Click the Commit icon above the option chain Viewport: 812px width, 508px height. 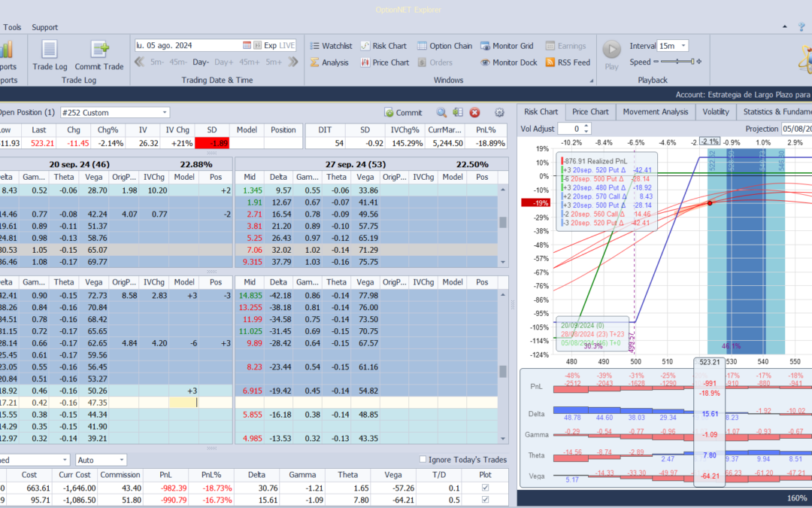click(403, 112)
